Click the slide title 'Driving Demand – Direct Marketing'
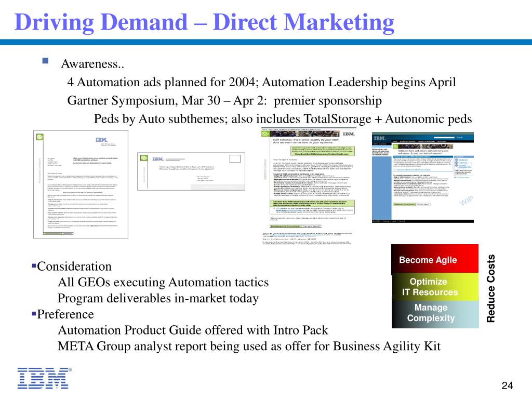532x399 pixels. coord(204,22)
